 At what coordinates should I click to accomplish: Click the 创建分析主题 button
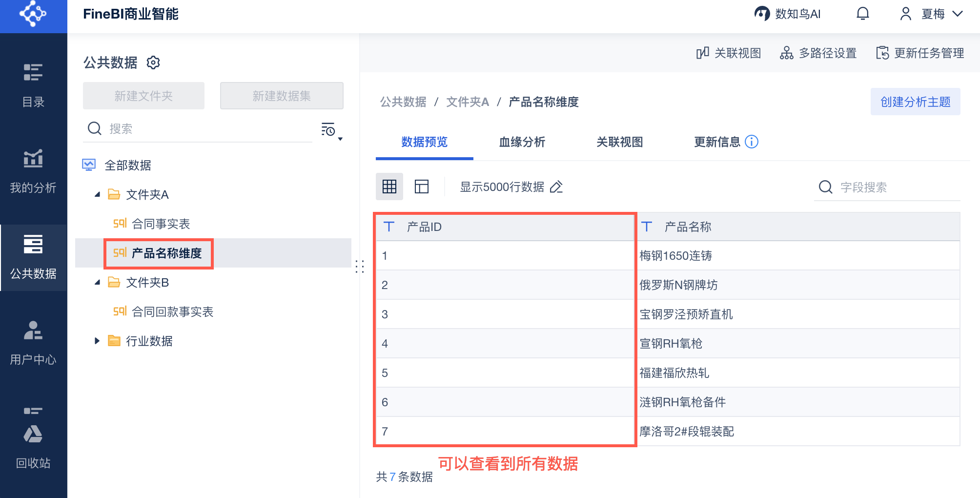coord(915,102)
